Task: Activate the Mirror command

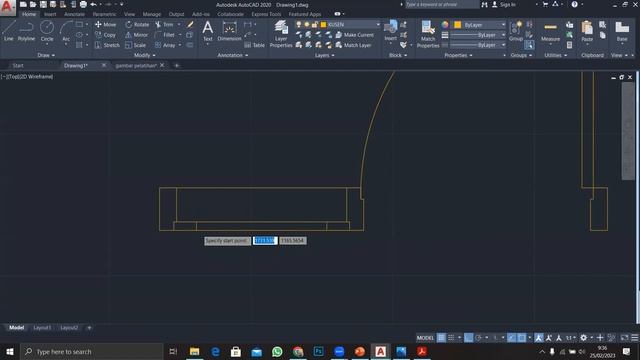Action: click(x=136, y=35)
